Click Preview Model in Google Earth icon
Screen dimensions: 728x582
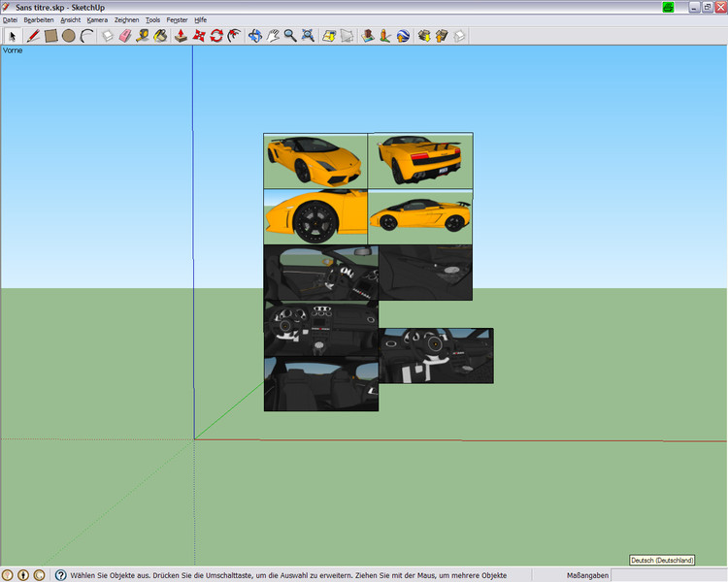403,36
